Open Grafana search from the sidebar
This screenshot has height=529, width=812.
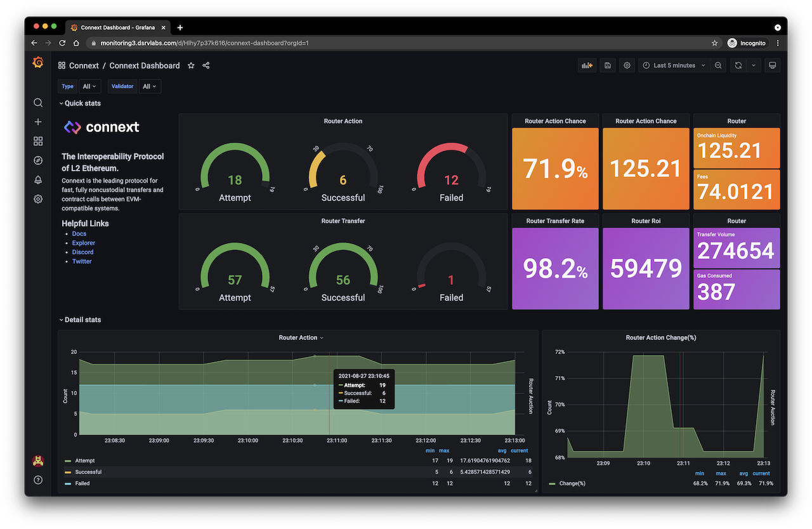click(38, 103)
